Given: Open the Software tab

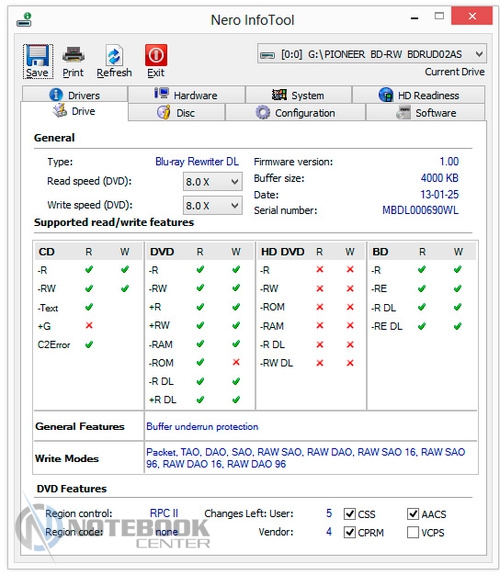Looking at the screenshot, I should click(426, 113).
